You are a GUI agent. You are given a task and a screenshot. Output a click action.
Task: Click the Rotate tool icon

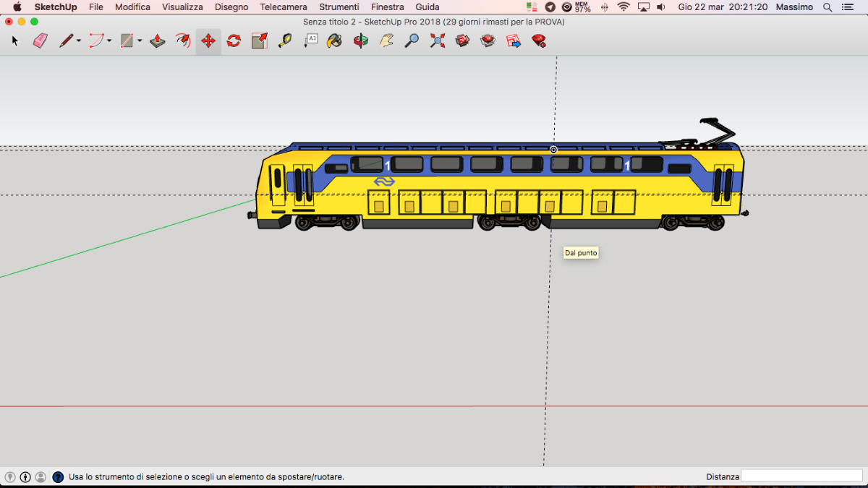(234, 41)
